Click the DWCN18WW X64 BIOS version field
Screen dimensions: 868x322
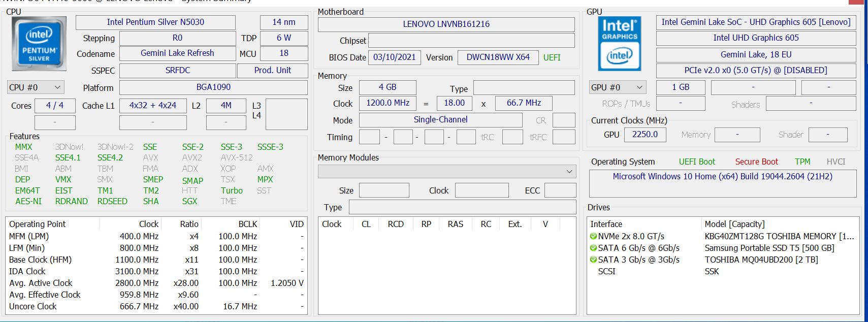(498, 57)
